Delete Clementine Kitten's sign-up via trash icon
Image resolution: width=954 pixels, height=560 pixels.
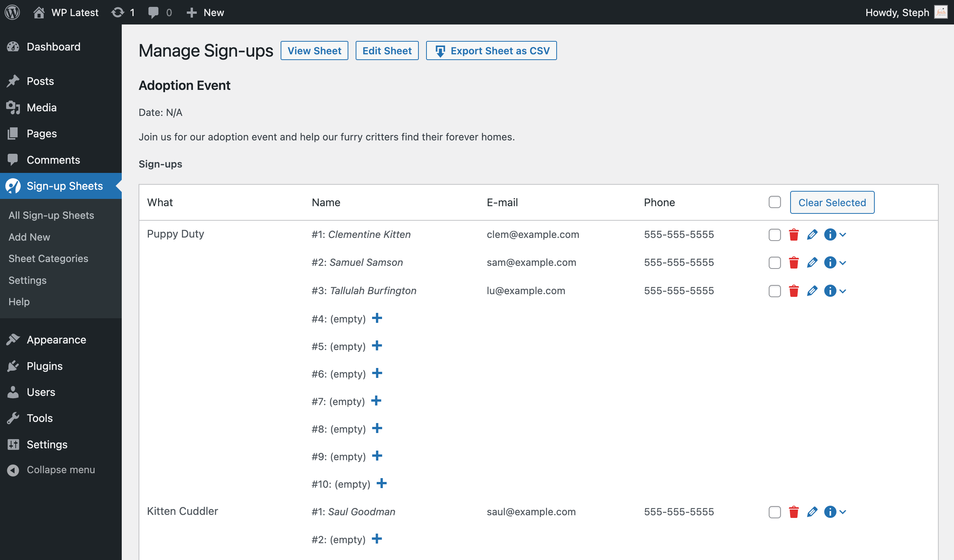point(794,234)
